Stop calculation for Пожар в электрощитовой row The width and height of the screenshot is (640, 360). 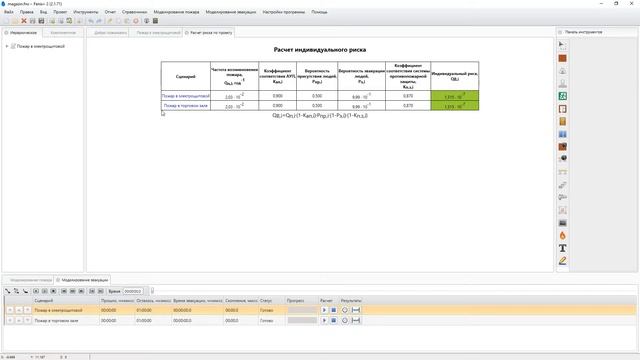333,310
